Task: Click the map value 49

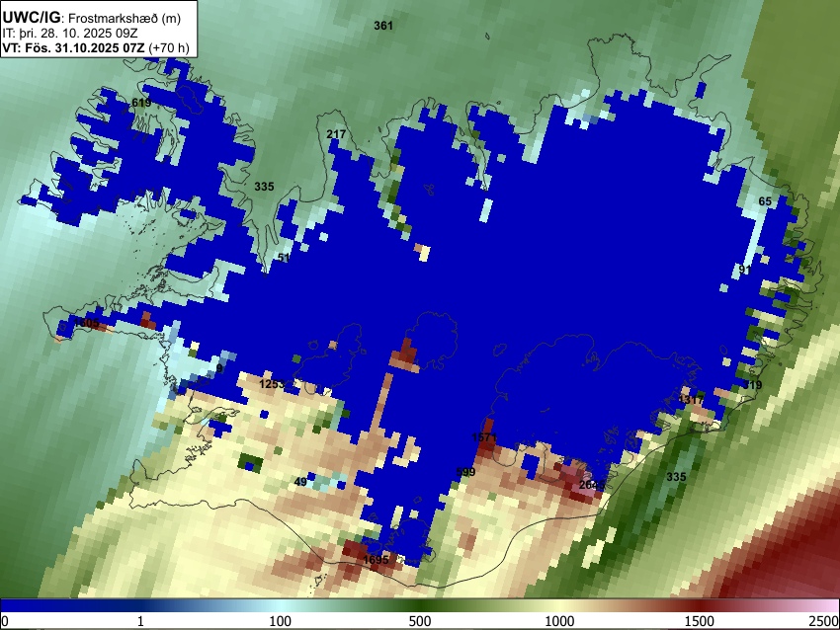Action: click(x=300, y=482)
